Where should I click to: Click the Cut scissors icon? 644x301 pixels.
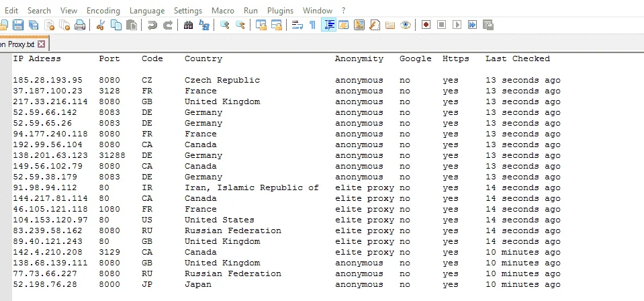click(101, 25)
